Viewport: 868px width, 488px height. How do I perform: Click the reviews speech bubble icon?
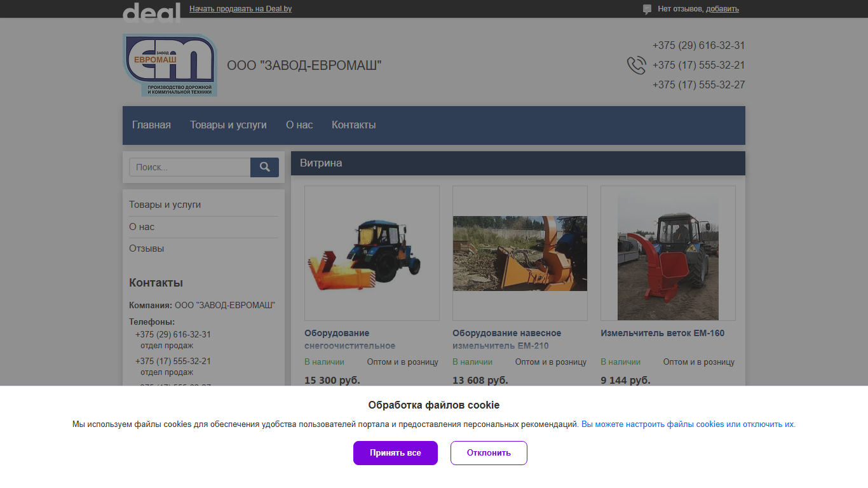tap(647, 10)
